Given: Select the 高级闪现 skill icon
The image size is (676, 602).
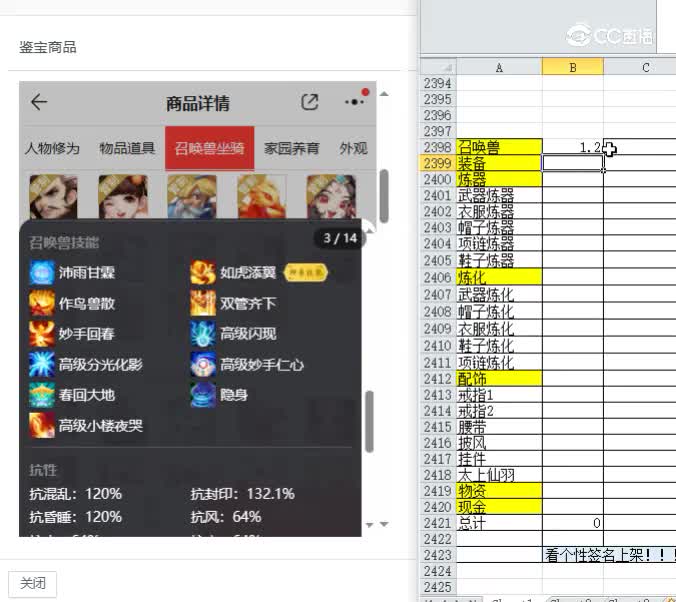Looking at the screenshot, I should [203, 334].
